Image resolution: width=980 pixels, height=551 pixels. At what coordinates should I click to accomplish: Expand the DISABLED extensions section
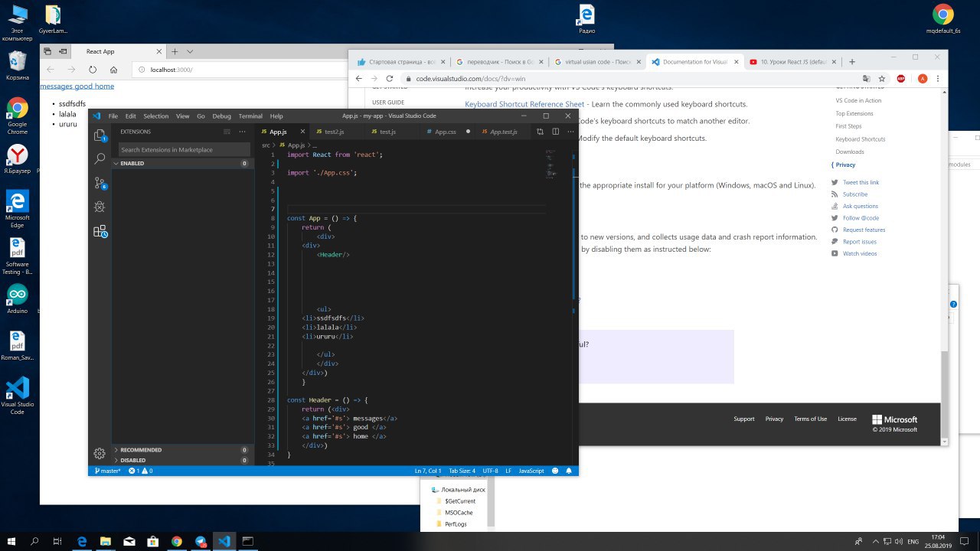click(132, 460)
